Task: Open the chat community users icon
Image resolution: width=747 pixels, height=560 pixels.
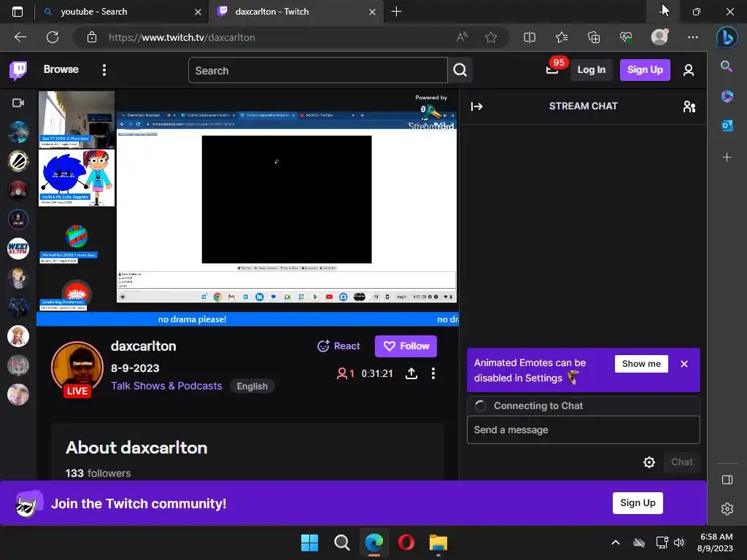Action: point(689,106)
